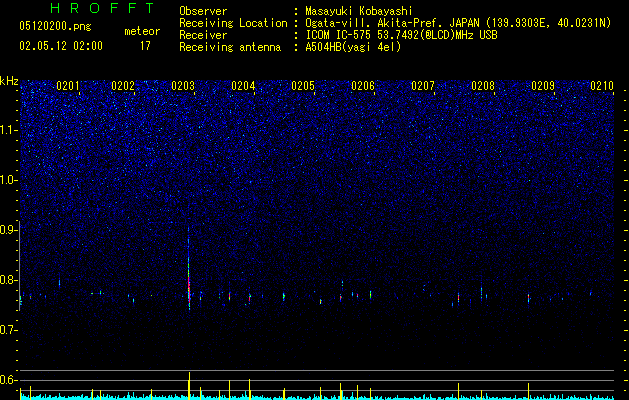Click the 0.9 frequency axis label
The height and width of the screenshot is (400, 629).
pyautogui.click(x=9, y=230)
